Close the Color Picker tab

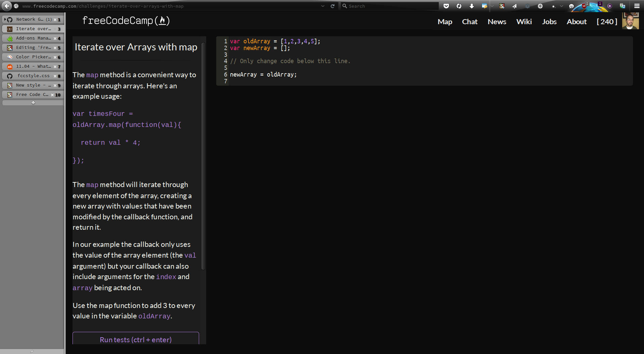(x=54, y=57)
